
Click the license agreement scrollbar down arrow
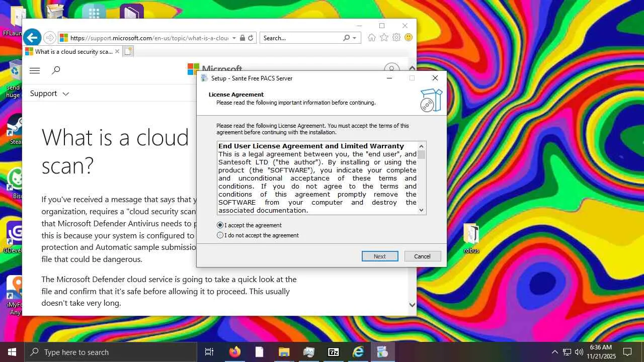pyautogui.click(x=422, y=210)
